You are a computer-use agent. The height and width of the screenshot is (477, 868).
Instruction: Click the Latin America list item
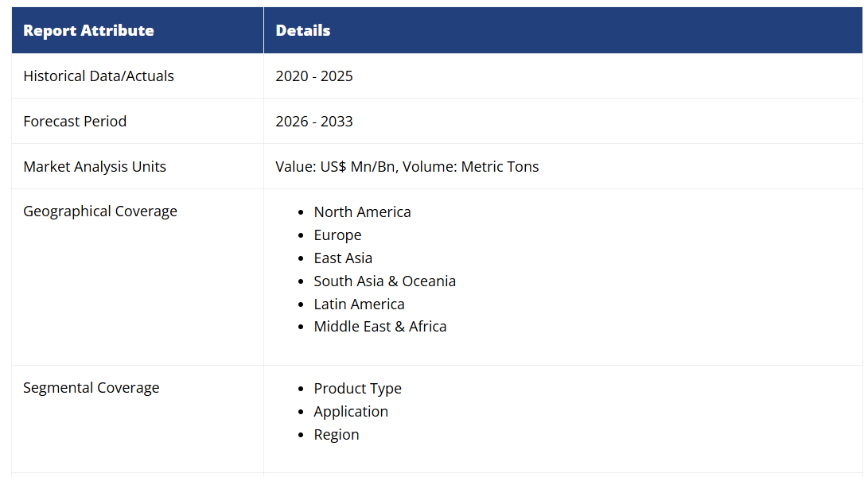[x=359, y=304]
